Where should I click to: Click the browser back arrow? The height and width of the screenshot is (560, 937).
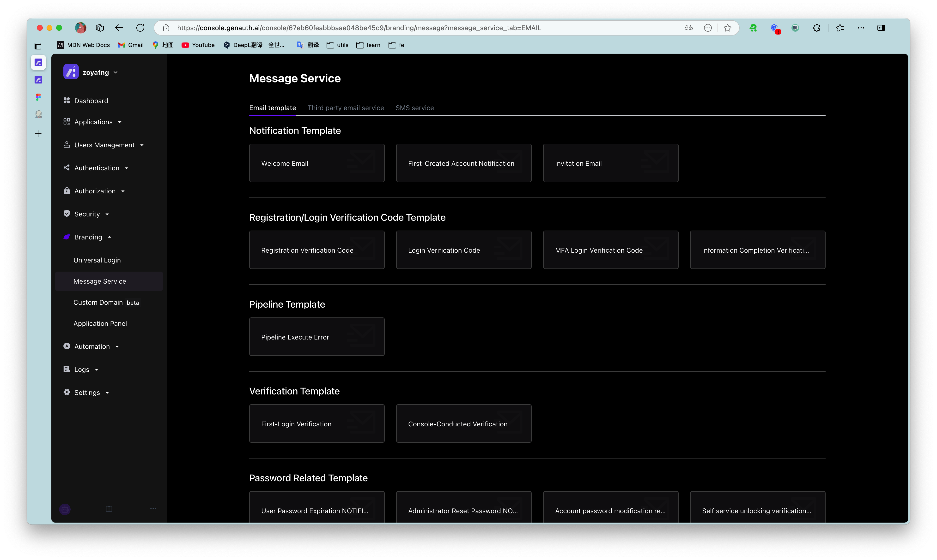pyautogui.click(x=119, y=28)
